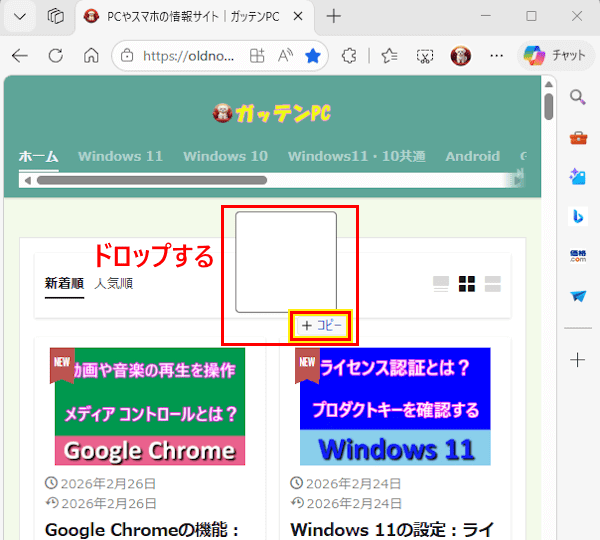Open the user profile avatar
Viewport: 600px width, 540px height.
tap(460, 56)
